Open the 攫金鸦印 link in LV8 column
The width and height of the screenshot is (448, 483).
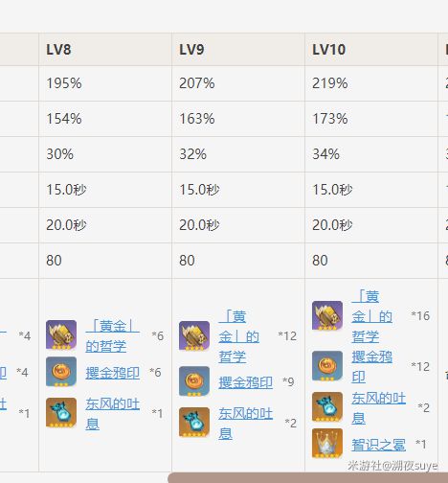(112, 373)
